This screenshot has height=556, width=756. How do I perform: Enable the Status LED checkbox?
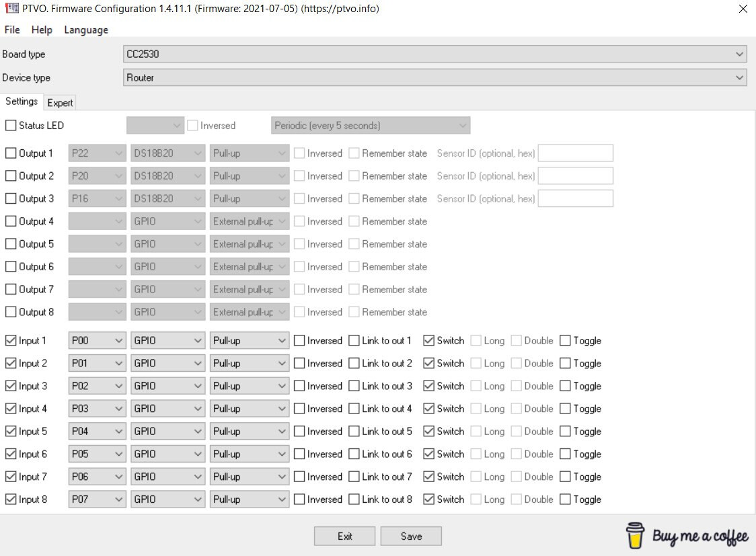click(11, 125)
